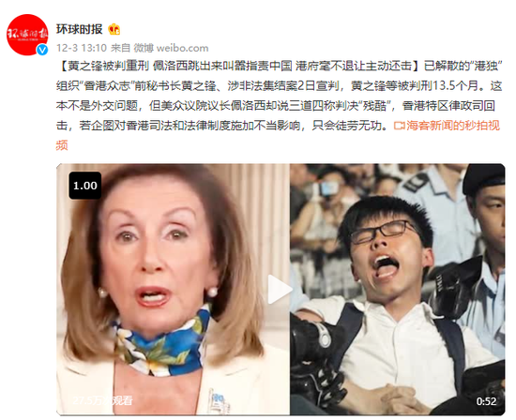Click the 27.5万次观看 view count

[x=102, y=400]
